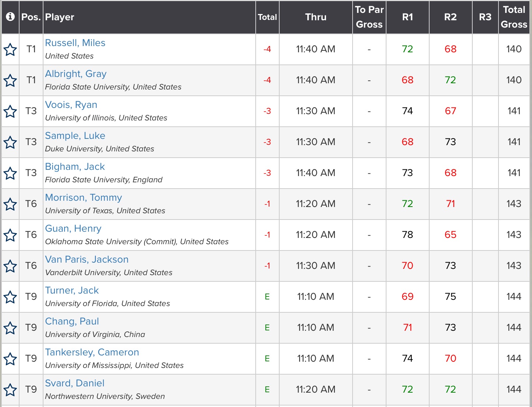Open the Albright, Gray player link

pyautogui.click(x=76, y=74)
